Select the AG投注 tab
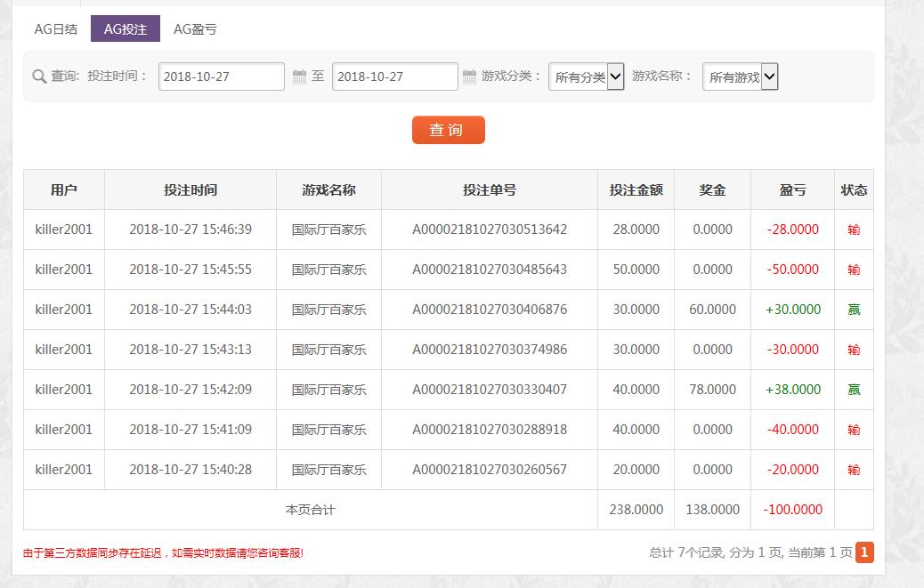924x588 pixels. (x=125, y=28)
